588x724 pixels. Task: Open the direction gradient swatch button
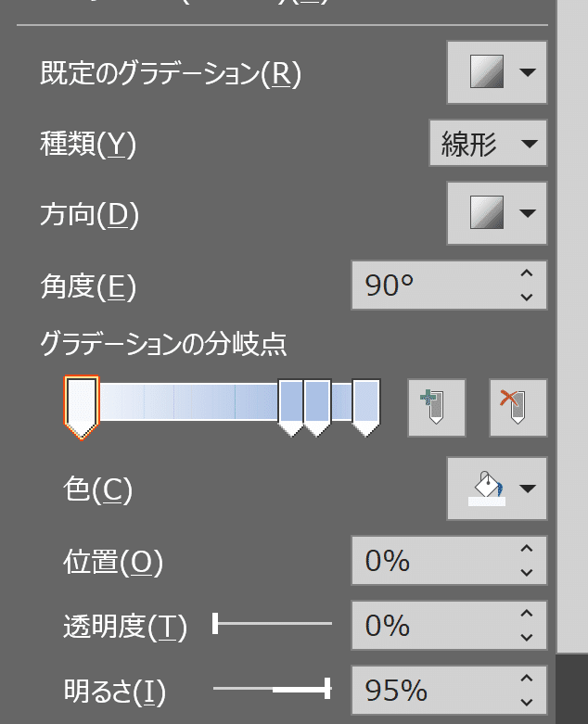(x=486, y=214)
